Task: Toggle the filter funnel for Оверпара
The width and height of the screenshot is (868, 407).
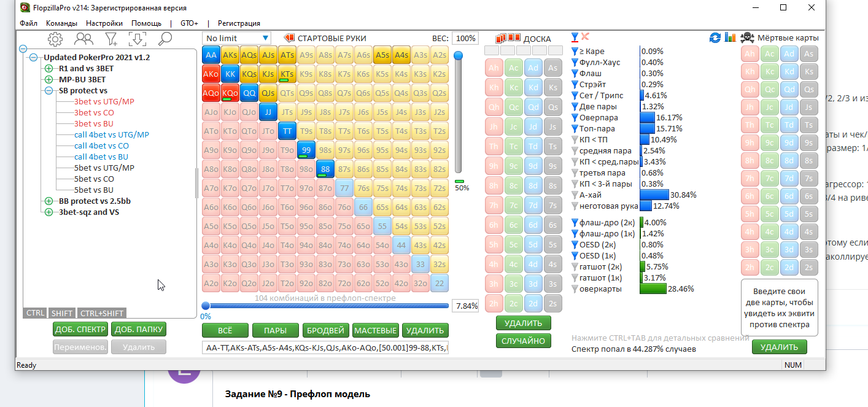Action: 575,118
